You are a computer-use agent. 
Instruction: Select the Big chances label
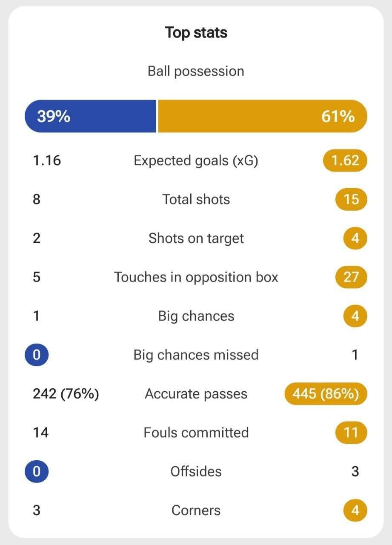pyautogui.click(x=196, y=316)
